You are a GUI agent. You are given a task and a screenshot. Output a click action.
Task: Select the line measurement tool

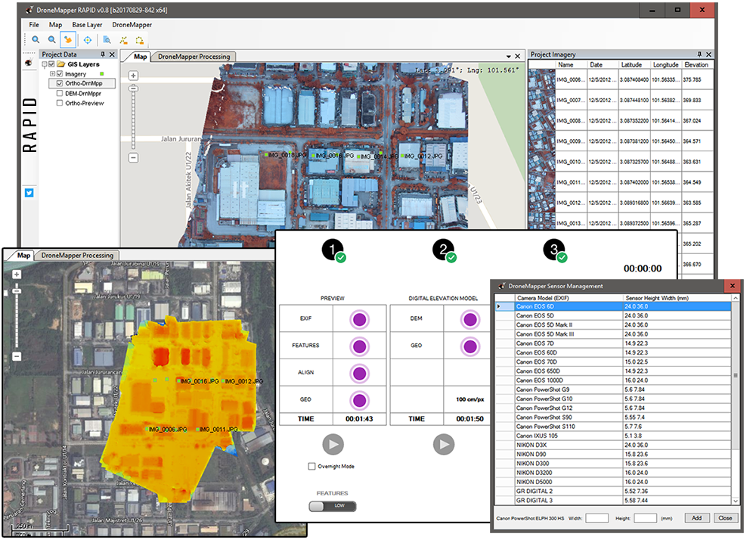tap(123, 40)
